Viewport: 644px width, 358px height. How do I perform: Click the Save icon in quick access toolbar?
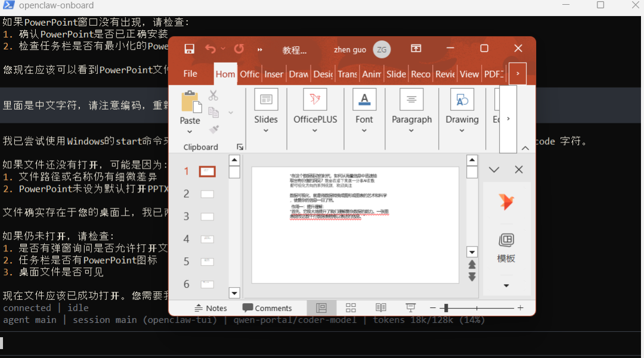click(x=190, y=48)
